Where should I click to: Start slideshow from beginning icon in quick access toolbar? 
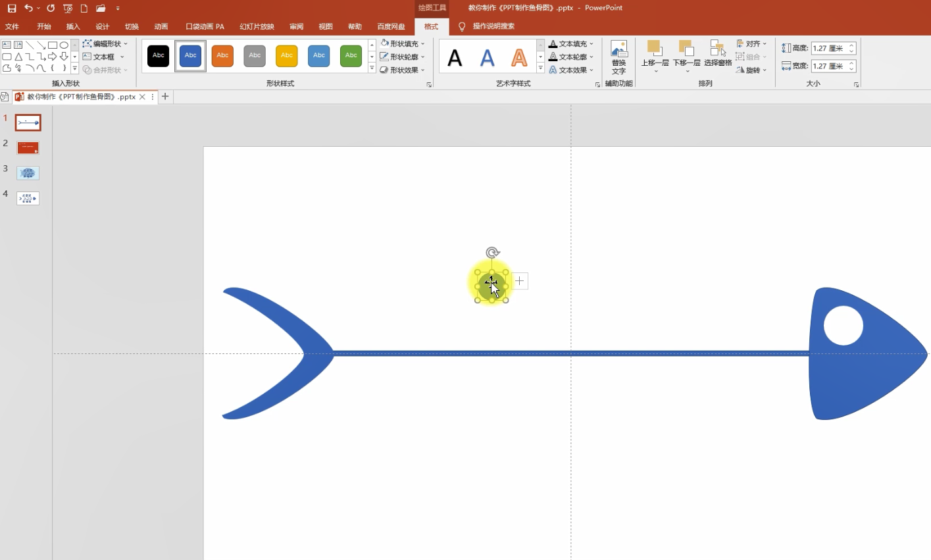(68, 9)
